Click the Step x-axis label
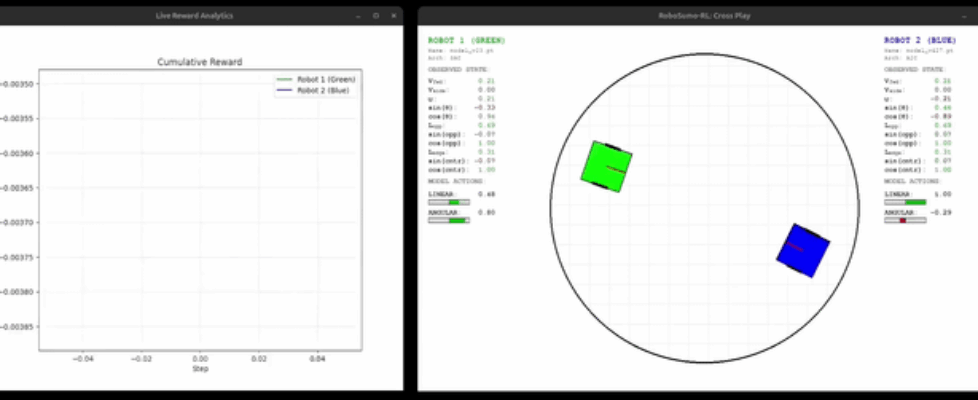Screen dimensions: 978x400 pos(200,368)
